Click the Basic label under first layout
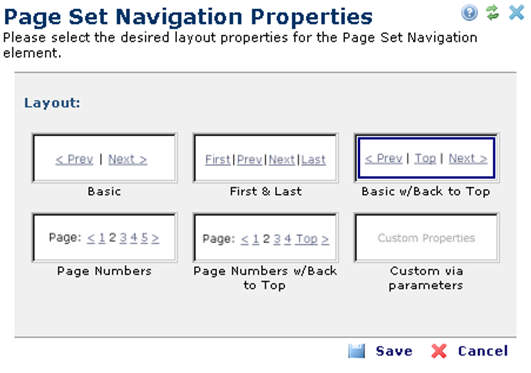 pyautogui.click(x=104, y=191)
